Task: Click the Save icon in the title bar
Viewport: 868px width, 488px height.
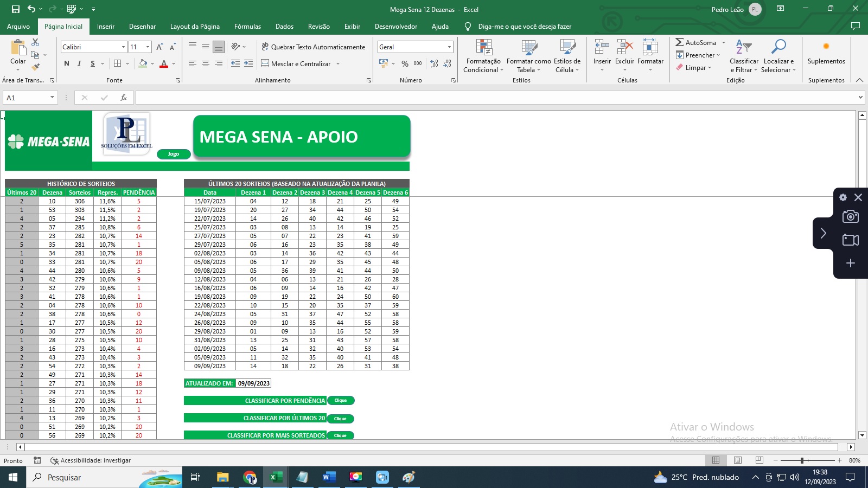Action: [16, 9]
